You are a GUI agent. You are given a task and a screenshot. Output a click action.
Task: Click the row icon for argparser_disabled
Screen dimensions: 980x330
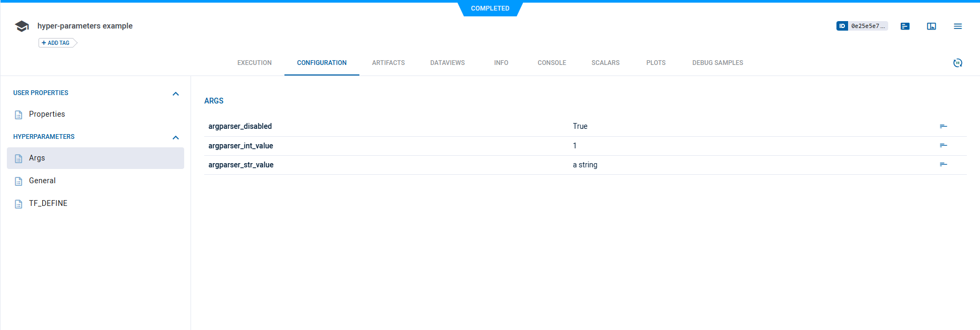(x=943, y=126)
